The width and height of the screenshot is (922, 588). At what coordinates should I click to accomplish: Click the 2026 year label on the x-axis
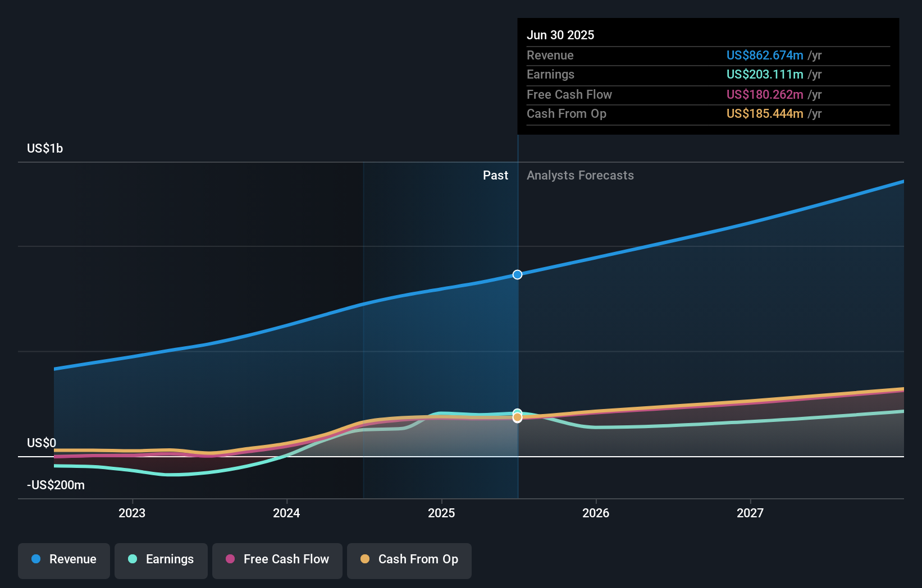tap(596, 512)
